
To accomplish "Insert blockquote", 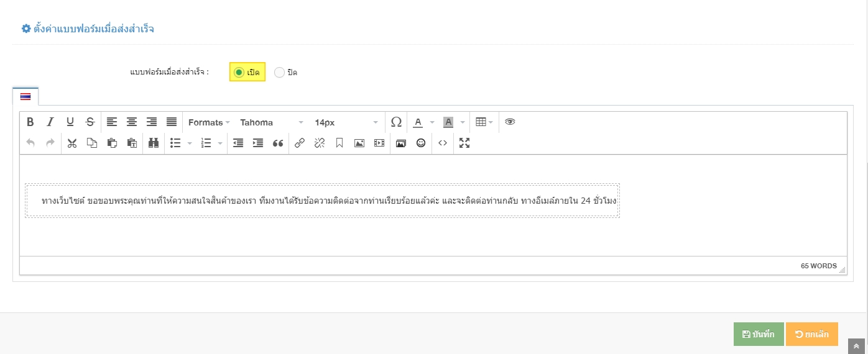I will [x=278, y=143].
